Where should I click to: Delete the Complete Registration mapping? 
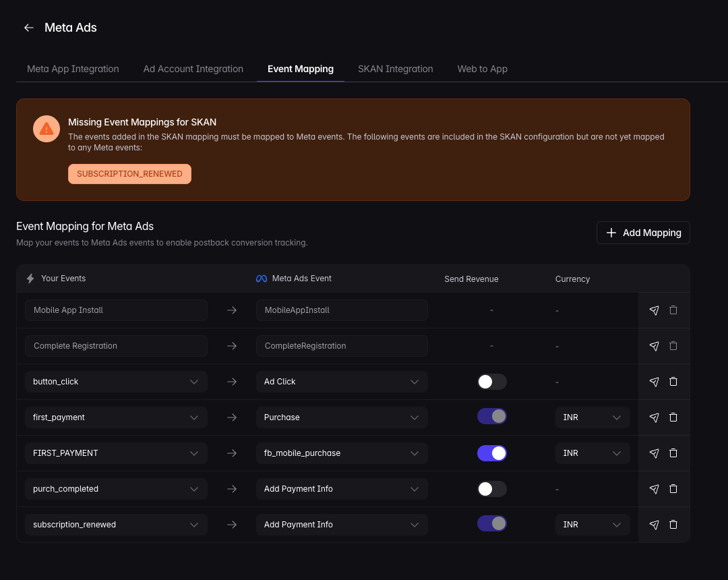(x=673, y=346)
